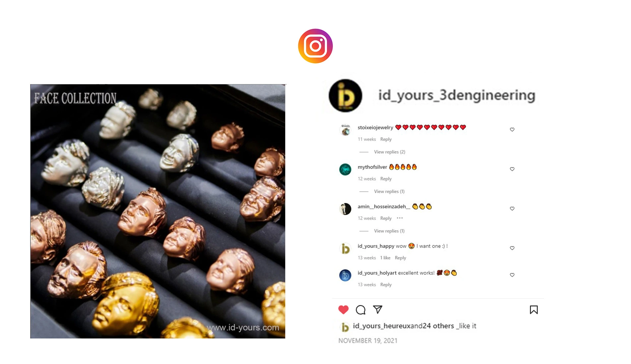Click the comment bubble icon
The width and height of the screenshot is (631, 364).
[360, 310]
